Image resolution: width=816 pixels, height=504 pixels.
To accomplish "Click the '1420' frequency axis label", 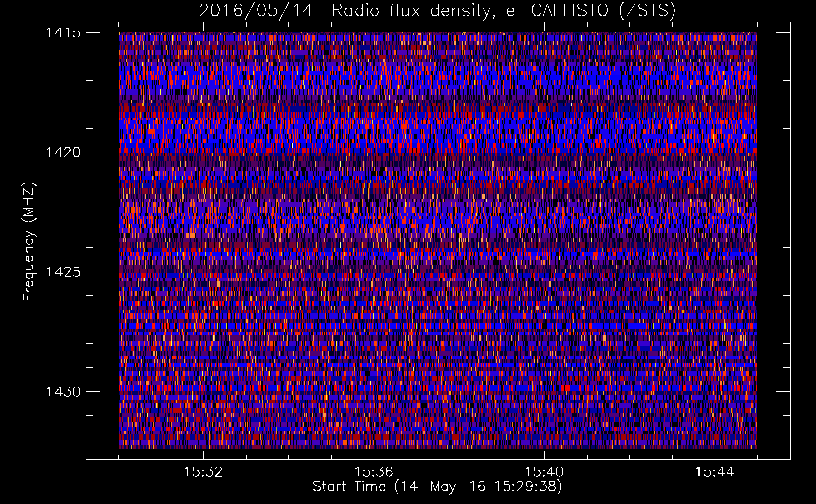I will [63, 152].
